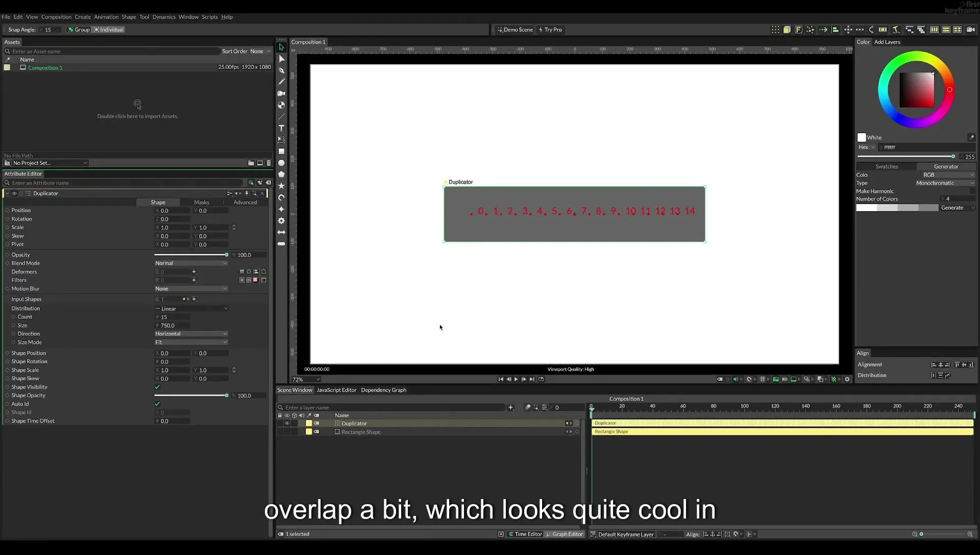Open the Motion Blur dropdown

191,289
